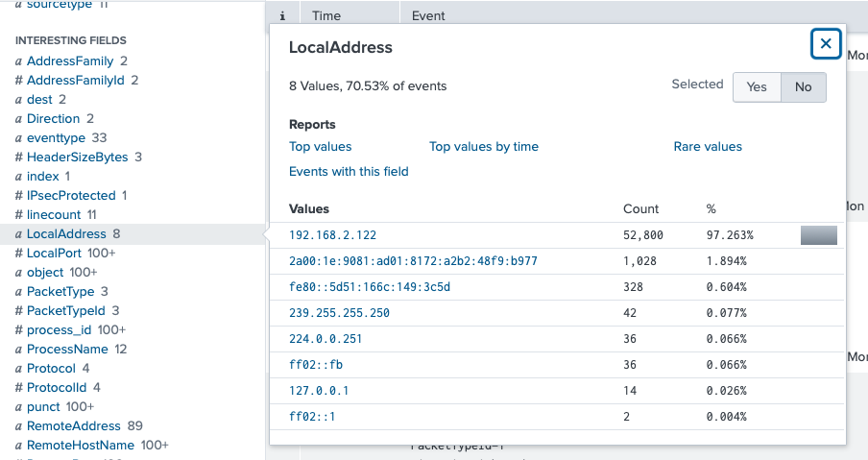Click the LocalAddress popup title

(x=341, y=48)
